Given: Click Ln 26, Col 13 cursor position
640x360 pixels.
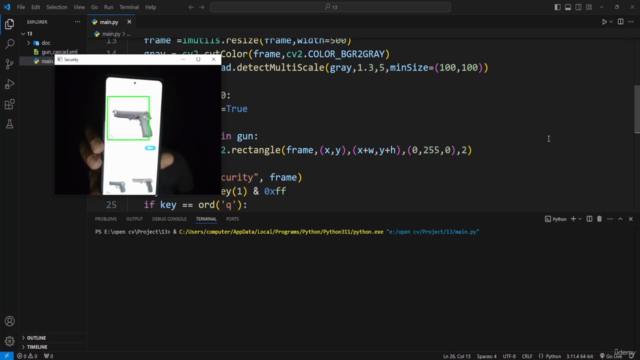Looking at the screenshot, I should click(x=456, y=356).
